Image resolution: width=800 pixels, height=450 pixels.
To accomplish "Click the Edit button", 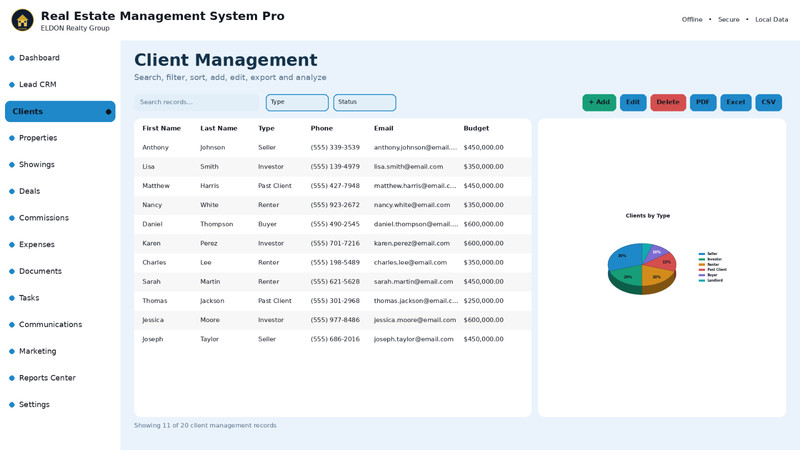I will 633,102.
